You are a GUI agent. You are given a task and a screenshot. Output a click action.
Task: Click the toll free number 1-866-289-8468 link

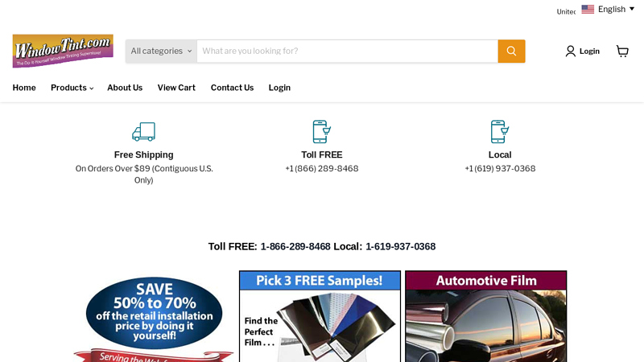pos(295,247)
